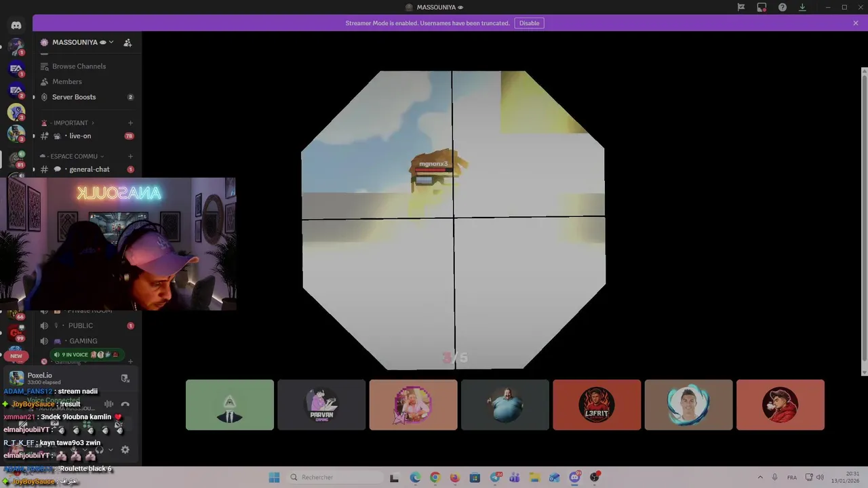The image size is (868, 488).
Task: Add a channel to IMPORTANT category
Action: tap(130, 123)
